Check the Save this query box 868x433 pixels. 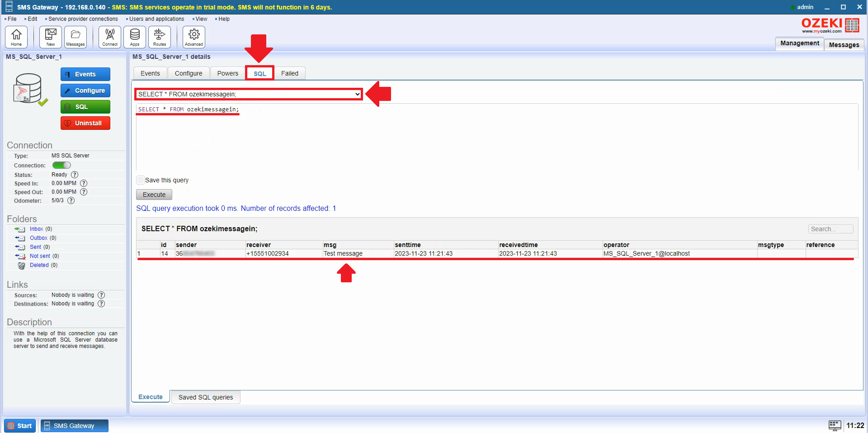tap(141, 180)
